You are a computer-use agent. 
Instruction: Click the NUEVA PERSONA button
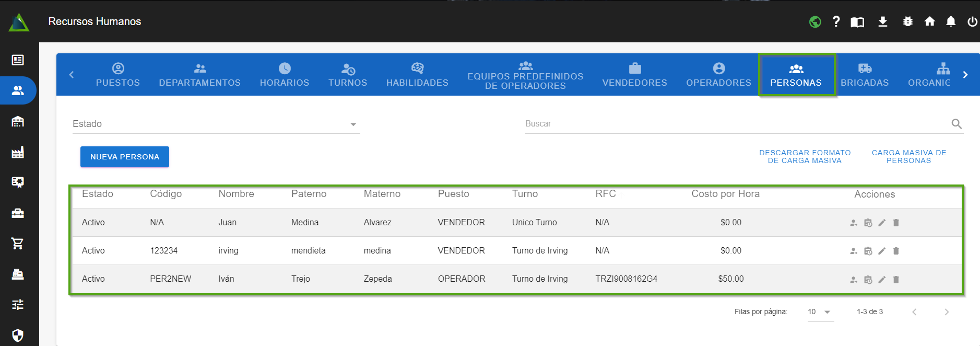click(125, 157)
